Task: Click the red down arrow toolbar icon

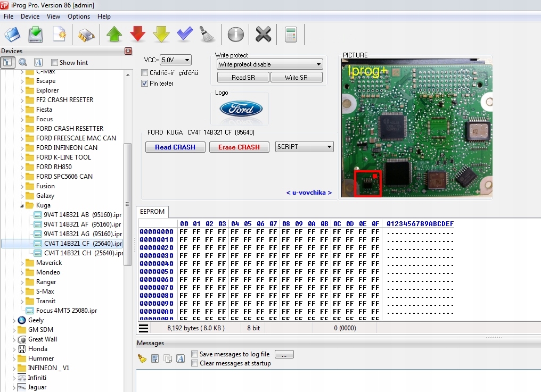Action: click(x=138, y=35)
